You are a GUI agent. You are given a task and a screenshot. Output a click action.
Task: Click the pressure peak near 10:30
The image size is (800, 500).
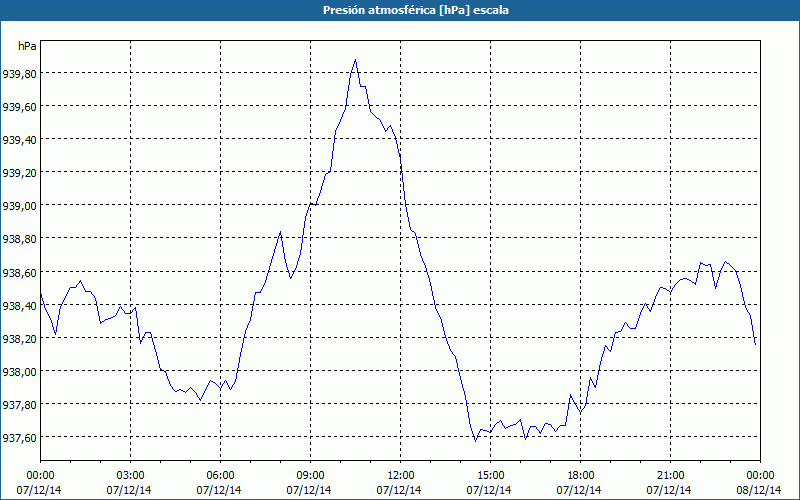(356, 60)
